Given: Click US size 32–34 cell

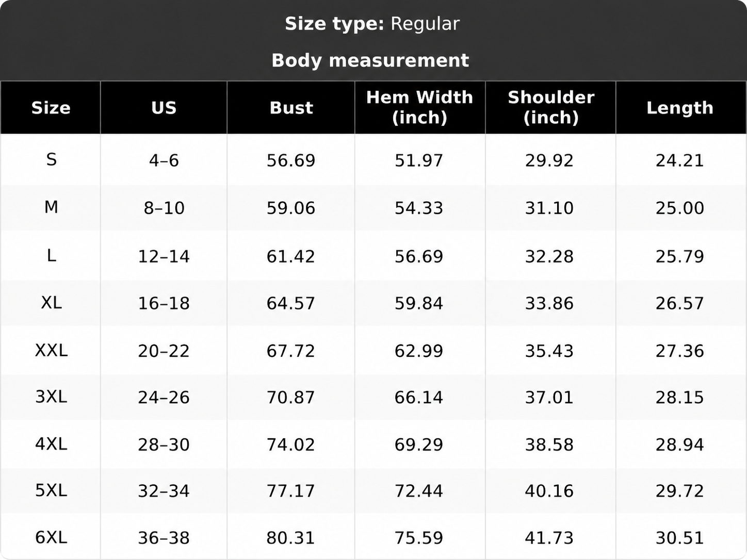Looking at the screenshot, I should pyautogui.click(x=164, y=490).
